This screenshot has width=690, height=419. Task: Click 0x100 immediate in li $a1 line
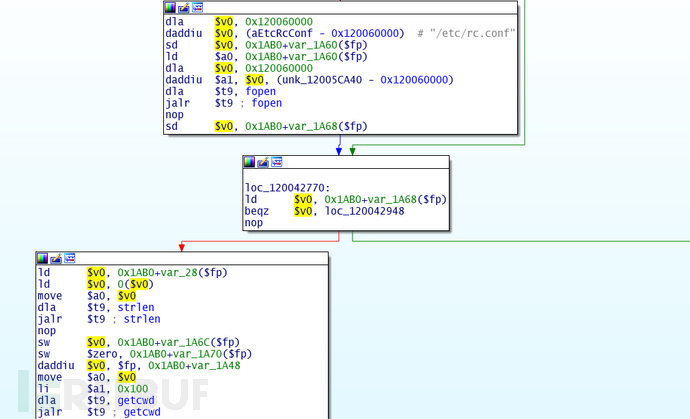(133, 389)
